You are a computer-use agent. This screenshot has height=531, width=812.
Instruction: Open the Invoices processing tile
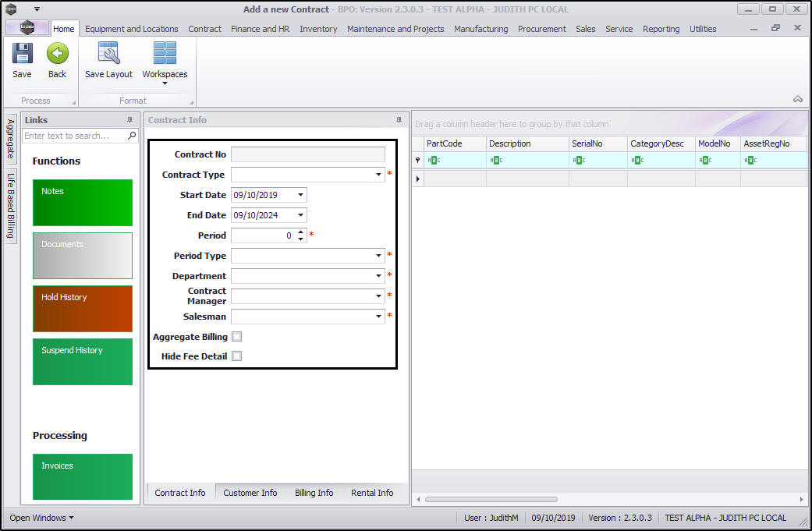tap(83, 476)
